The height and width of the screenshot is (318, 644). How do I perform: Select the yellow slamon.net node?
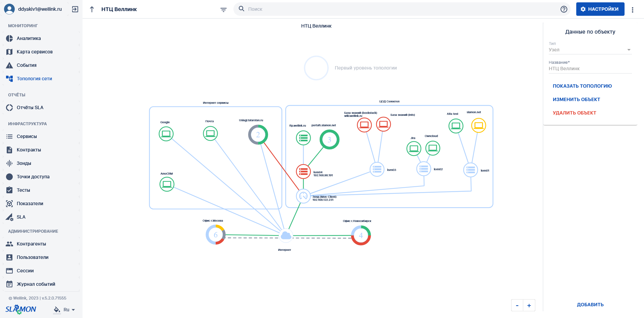[479, 126]
